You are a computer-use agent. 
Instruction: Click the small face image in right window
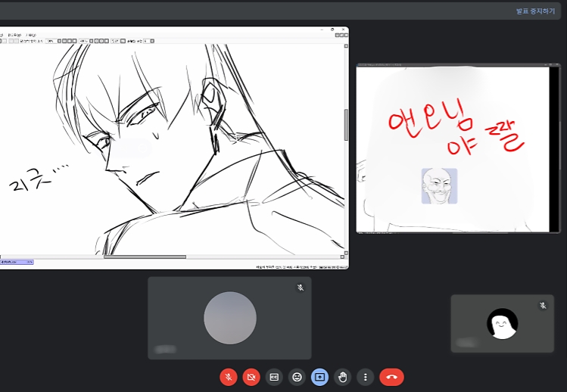439,185
